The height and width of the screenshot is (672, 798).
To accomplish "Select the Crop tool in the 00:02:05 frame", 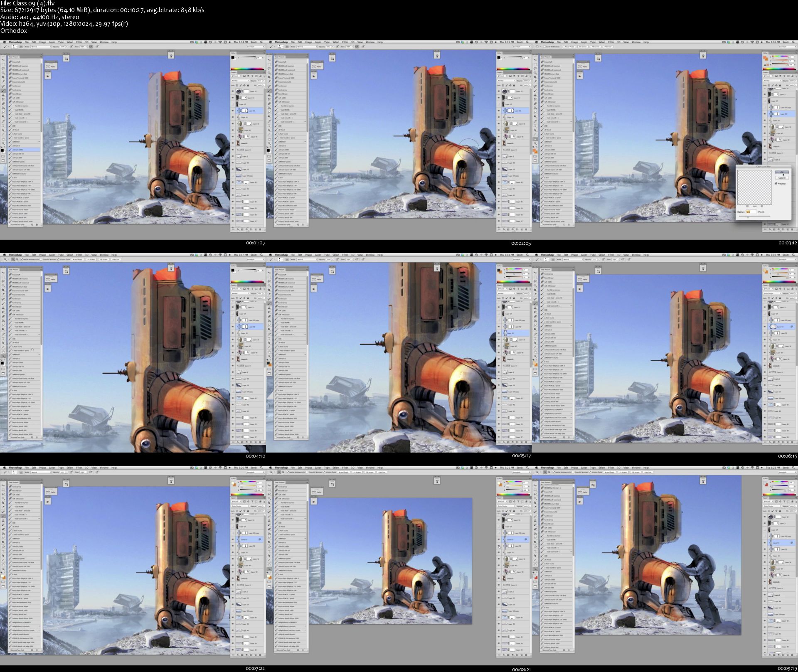I will point(269,77).
